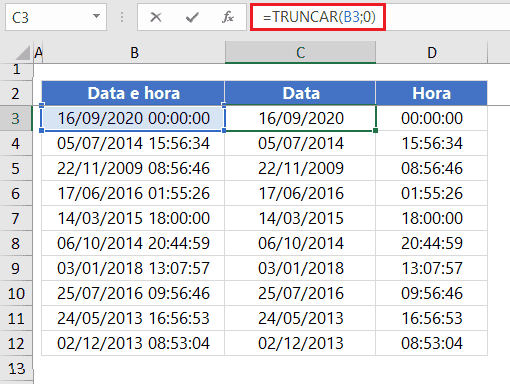Viewport: 510px width, 384px height.
Task: Select row 8 header
Action: click(x=16, y=243)
